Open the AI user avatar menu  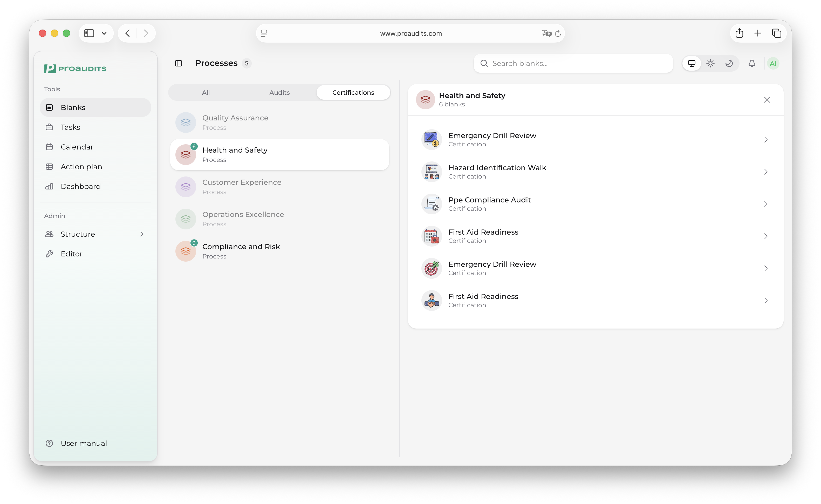(x=773, y=63)
